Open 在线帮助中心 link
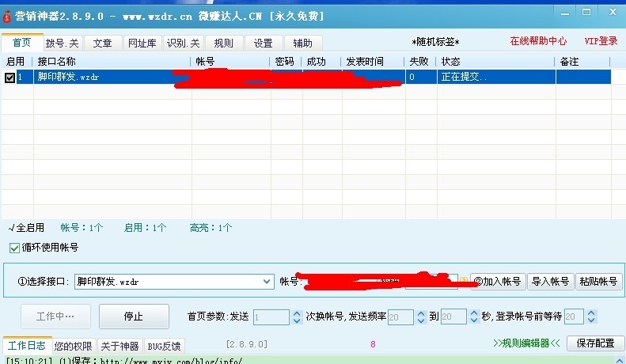Image resolution: width=626 pixels, height=364 pixels. [x=538, y=40]
